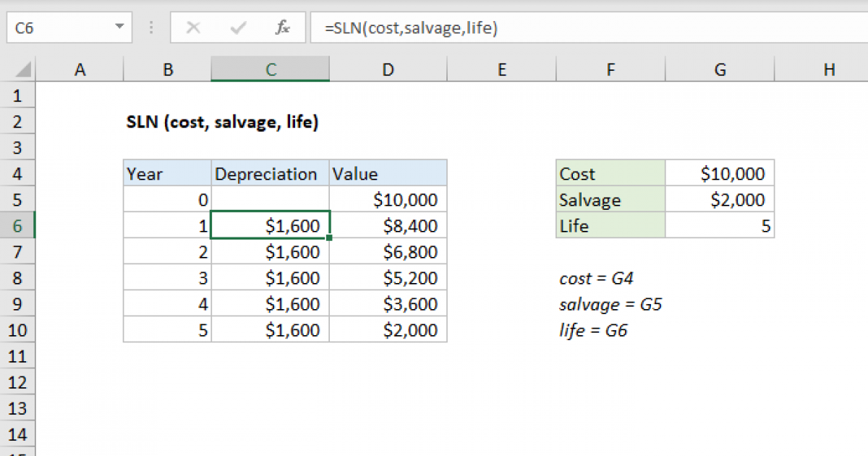Click the SLN title cell in row 2

(x=167, y=121)
